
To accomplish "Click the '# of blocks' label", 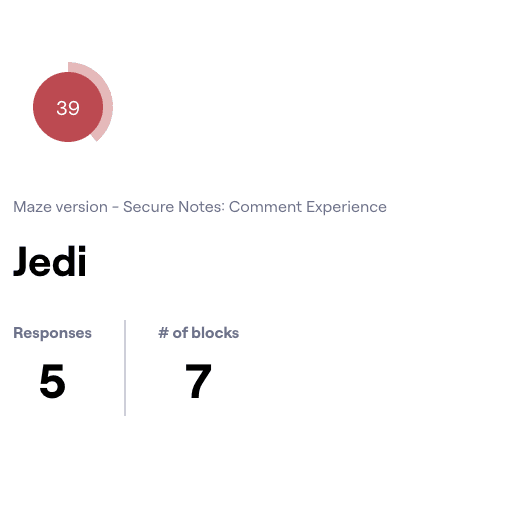I will pyautogui.click(x=199, y=333).
